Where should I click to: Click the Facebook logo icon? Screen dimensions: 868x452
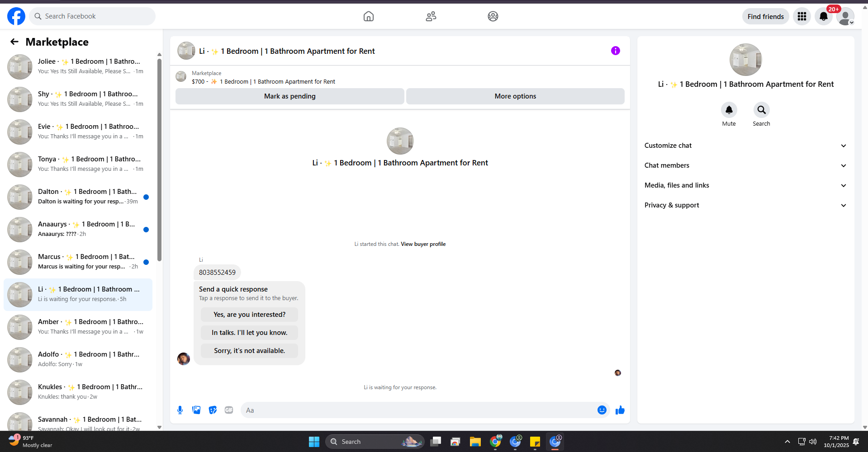pos(16,16)
